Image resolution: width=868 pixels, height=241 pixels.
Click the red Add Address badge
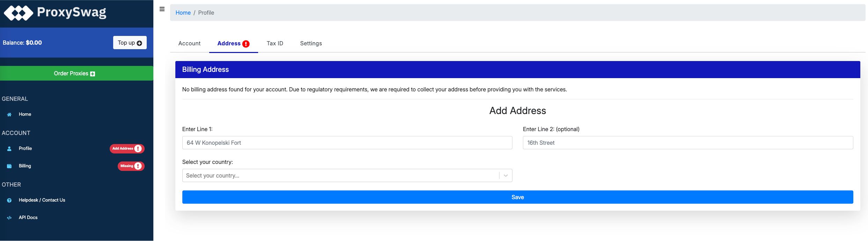point(127,149)
